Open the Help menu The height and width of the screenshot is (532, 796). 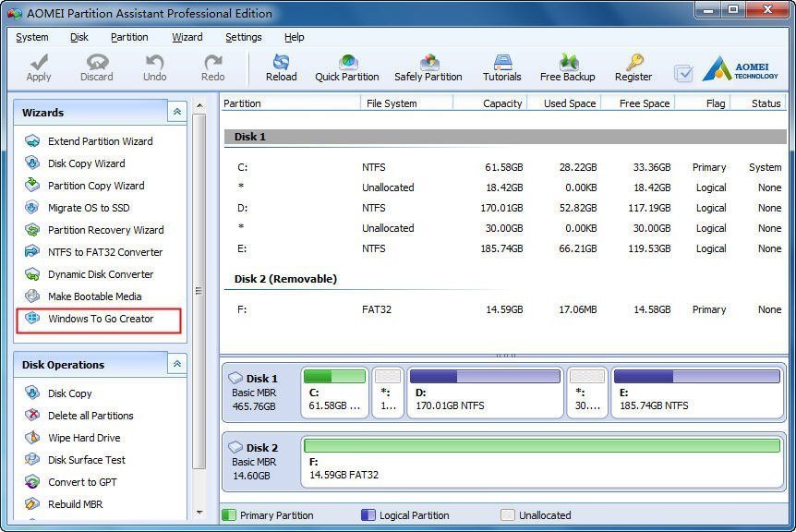pyautogui.click(x=294, y=37)
